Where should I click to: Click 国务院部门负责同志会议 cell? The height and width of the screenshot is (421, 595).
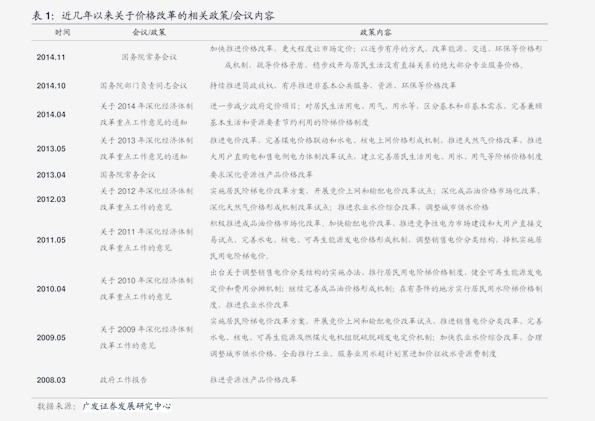pyautogui.click(x=143, y=86)
